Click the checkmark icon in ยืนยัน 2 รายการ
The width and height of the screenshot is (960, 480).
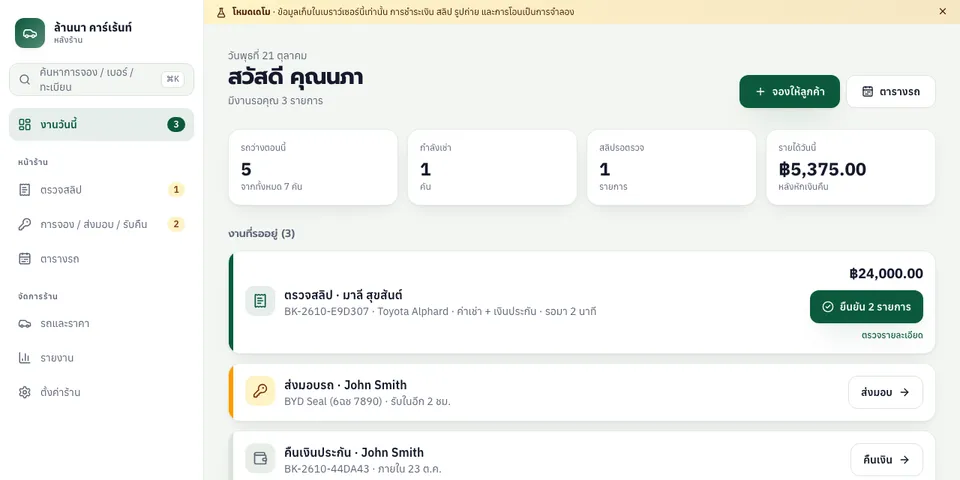pyautogui.click(x=828, y=307)
